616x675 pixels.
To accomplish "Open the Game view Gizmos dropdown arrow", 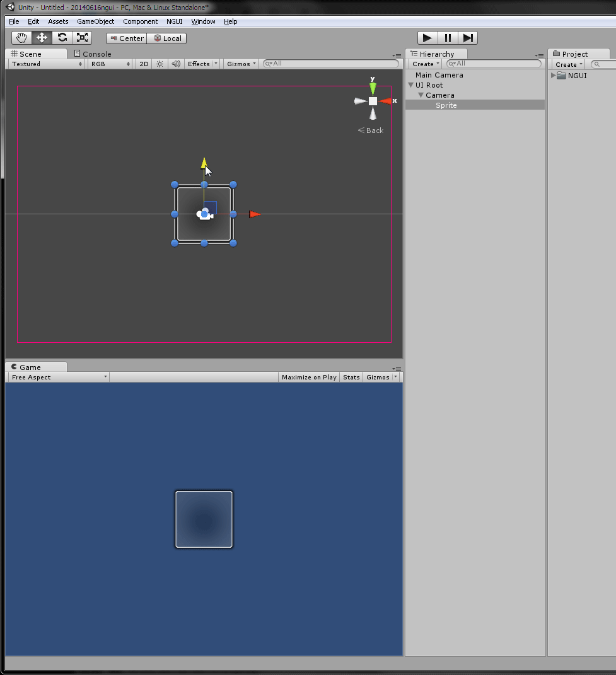I will (x=395, y=377).
